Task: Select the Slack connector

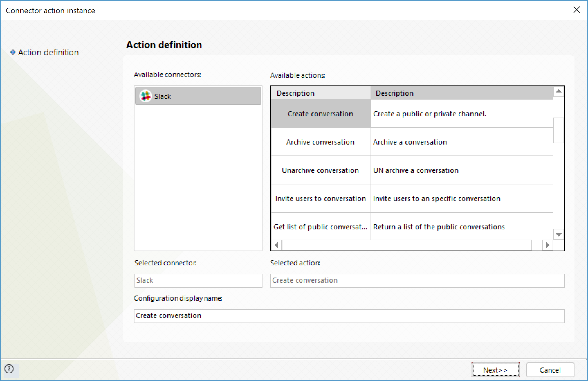Action: pos(198,96)
